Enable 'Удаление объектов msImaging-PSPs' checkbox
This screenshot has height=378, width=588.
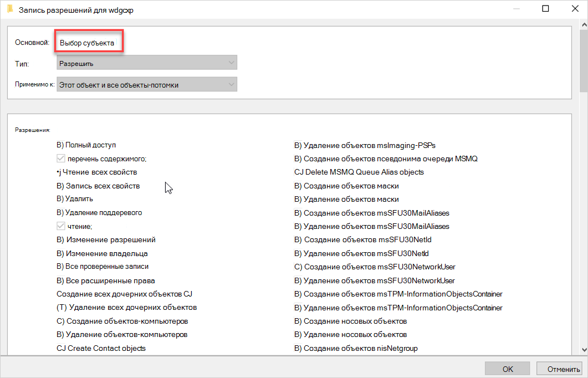click(x=298, y=146)
